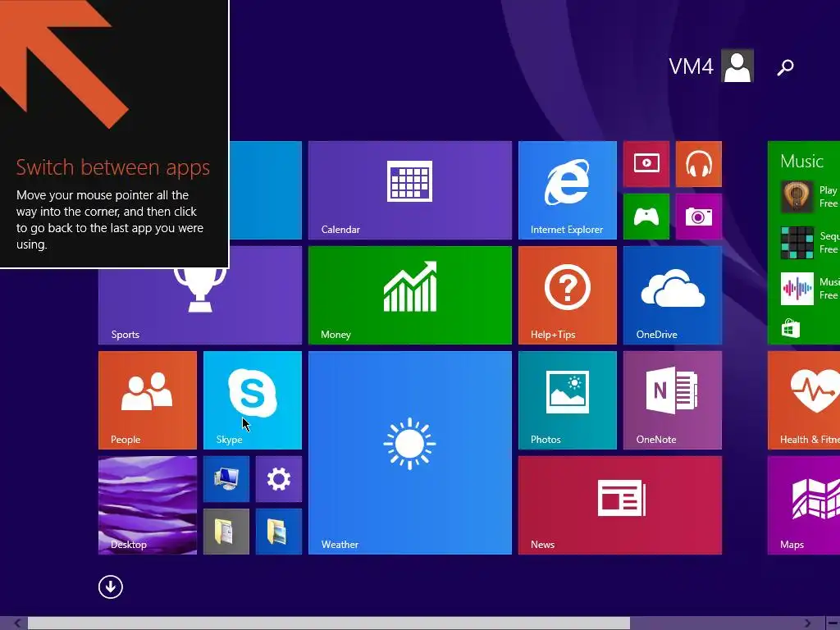
Task: Select the waveform music app thumbnail
Action: coord(797,289)
